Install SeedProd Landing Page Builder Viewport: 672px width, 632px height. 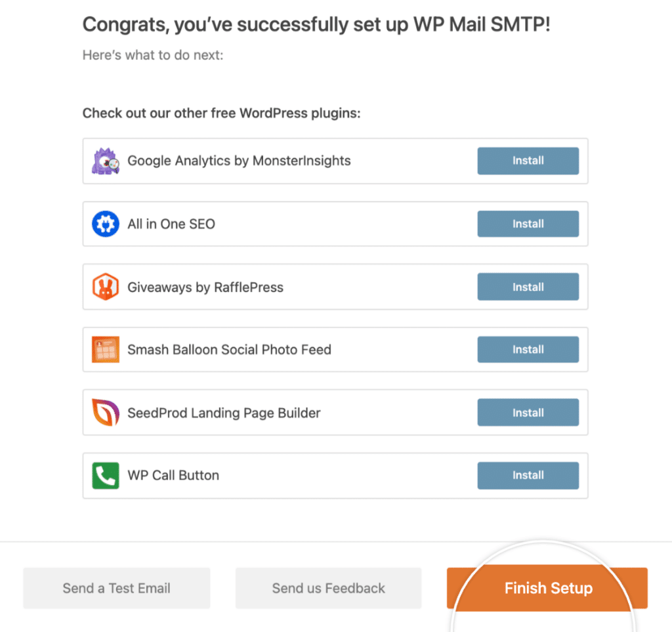[528, 413]
